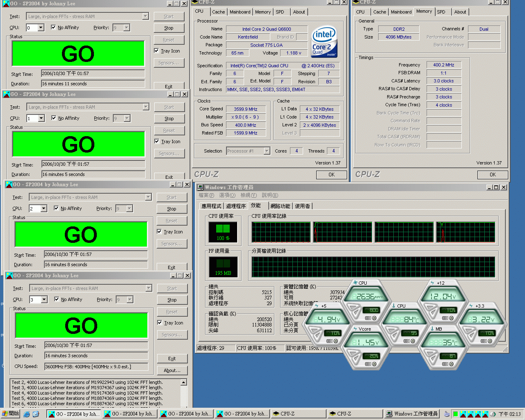Click the CPU Speed field in SP2004
This screenshot has width=525, height=420.
click(x=96, y=367)
